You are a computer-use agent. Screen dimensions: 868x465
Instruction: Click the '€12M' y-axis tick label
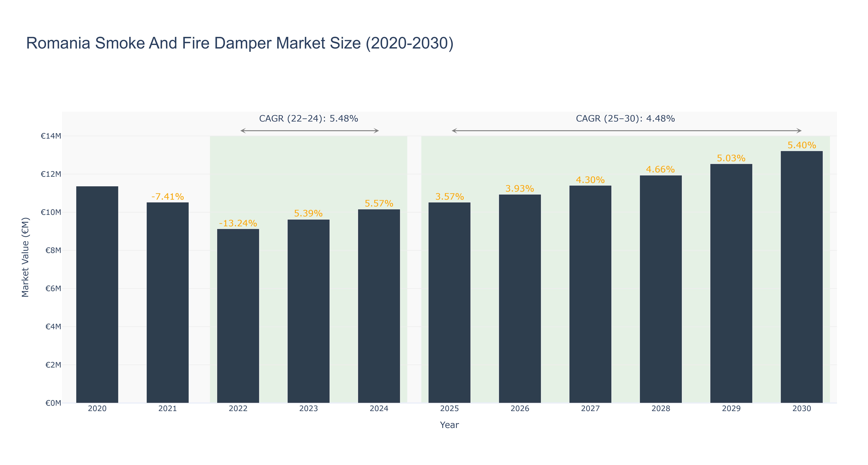click(51, 174)
